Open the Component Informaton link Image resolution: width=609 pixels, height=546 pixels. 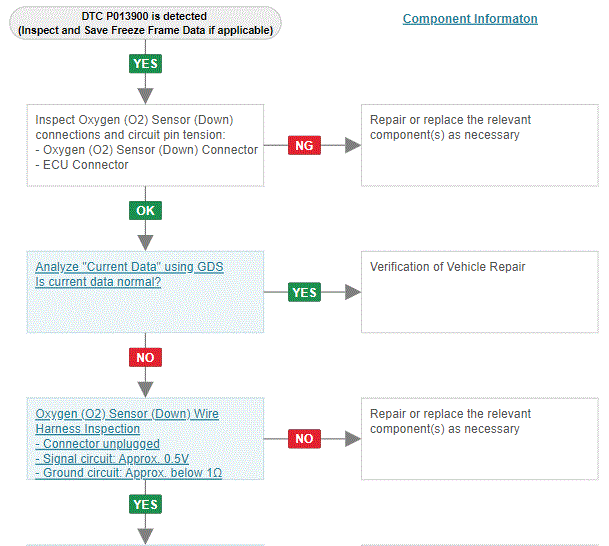pyautogui.click(x=470, y=19)
